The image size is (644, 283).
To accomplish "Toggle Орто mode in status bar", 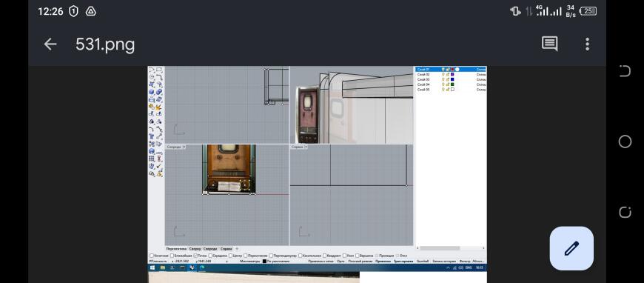I will coord(341,262).
